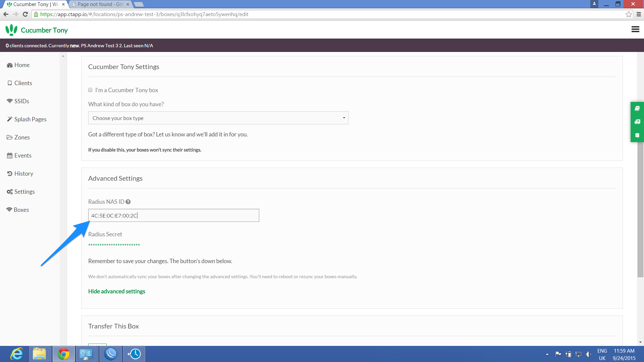The width and height of the screenshot is (644, 362).
Task: Open Splash Pages in the sidebar
Action: 26,119
